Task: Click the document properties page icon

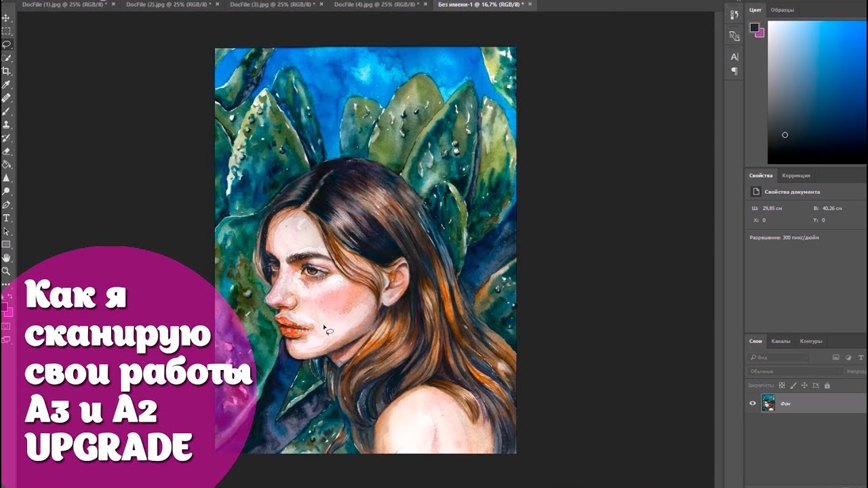Action: coord(755,192)
